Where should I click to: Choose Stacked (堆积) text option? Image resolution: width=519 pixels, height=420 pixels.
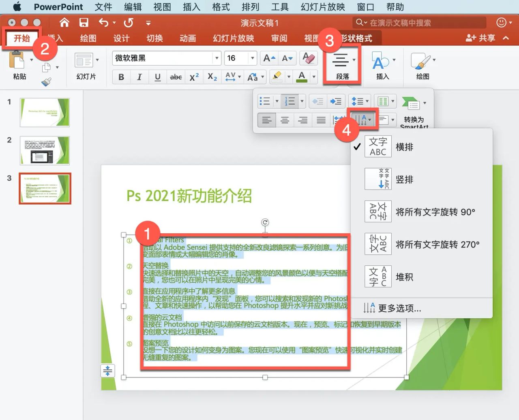pos(422,277)
